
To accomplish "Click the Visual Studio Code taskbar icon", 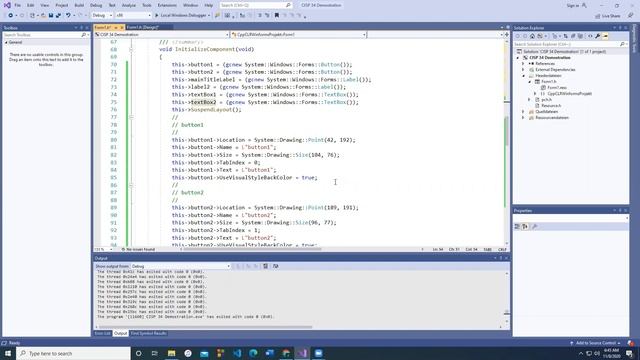I will coord(237,353).
